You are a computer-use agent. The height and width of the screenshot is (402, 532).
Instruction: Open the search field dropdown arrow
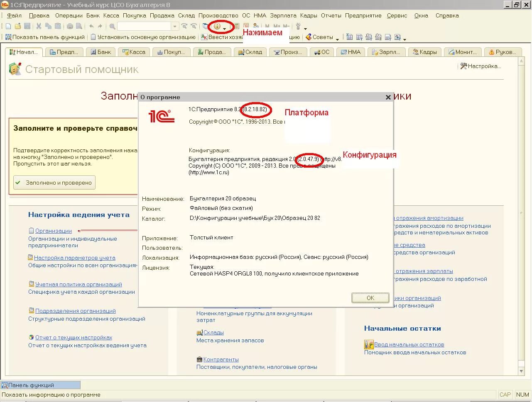pos(175,26)
